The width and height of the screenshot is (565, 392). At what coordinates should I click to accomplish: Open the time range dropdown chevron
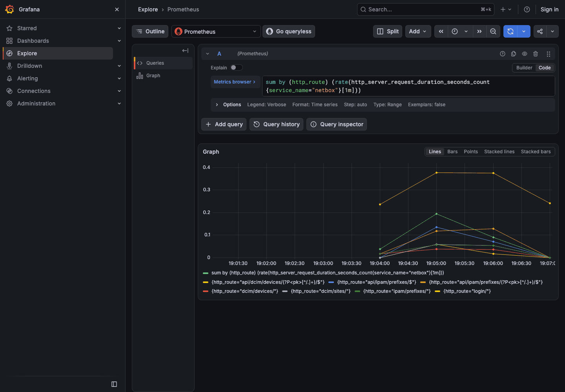click(x=466, y=31)
